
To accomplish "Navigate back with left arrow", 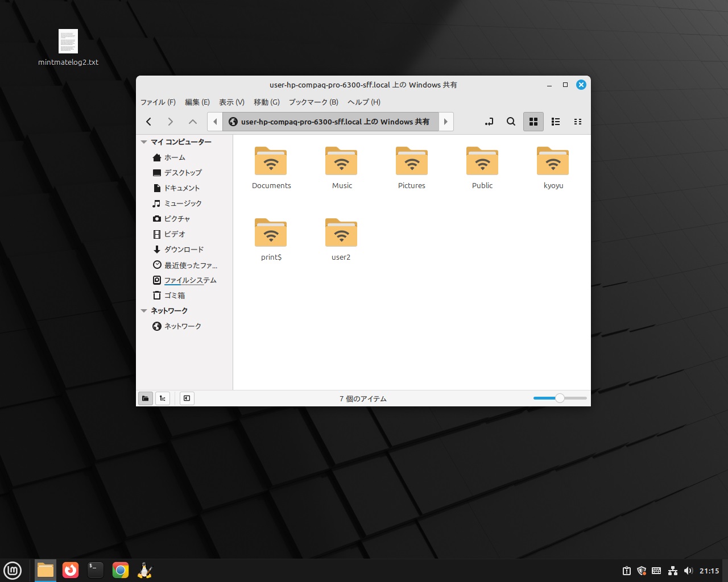I will (149, 122).
